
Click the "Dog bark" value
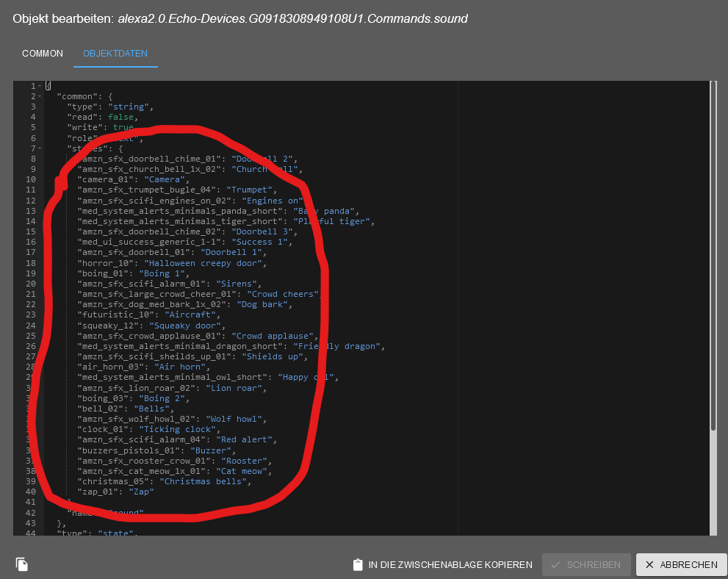click(x=262, y=305)
